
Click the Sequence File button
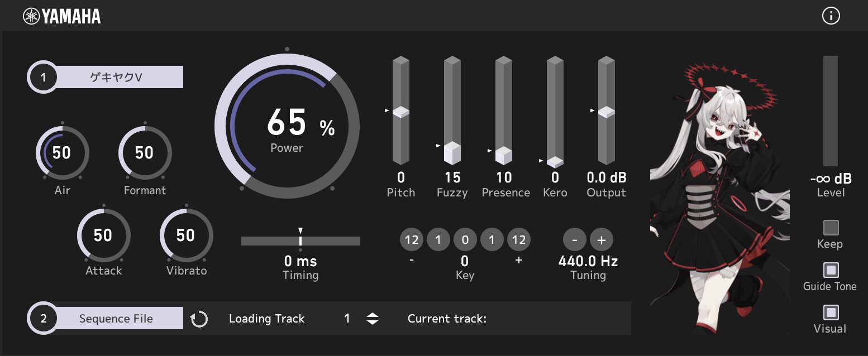click(x=116, y=319)
